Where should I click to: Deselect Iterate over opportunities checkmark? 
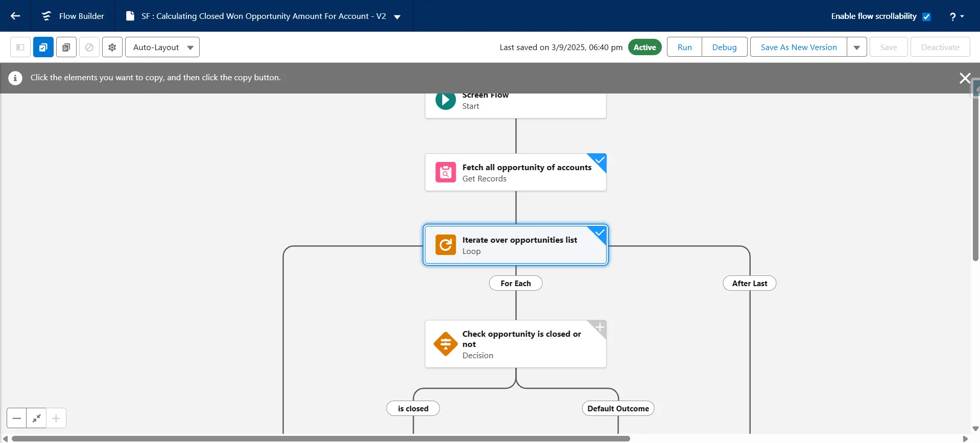[x=599, y=233]
